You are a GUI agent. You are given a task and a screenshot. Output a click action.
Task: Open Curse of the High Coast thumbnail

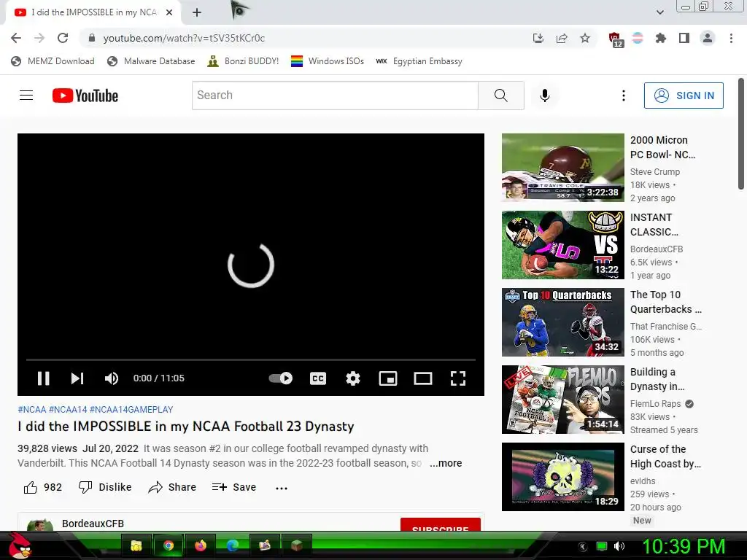pyautogui.click(x=562, y=477)
